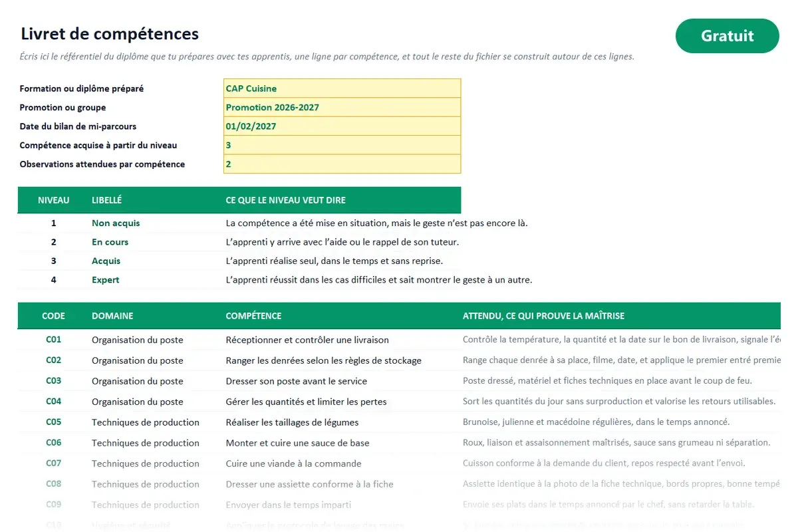Screen dimensions: 798x532
Task: Select the En cours label cell
Action: click(110, 242)
